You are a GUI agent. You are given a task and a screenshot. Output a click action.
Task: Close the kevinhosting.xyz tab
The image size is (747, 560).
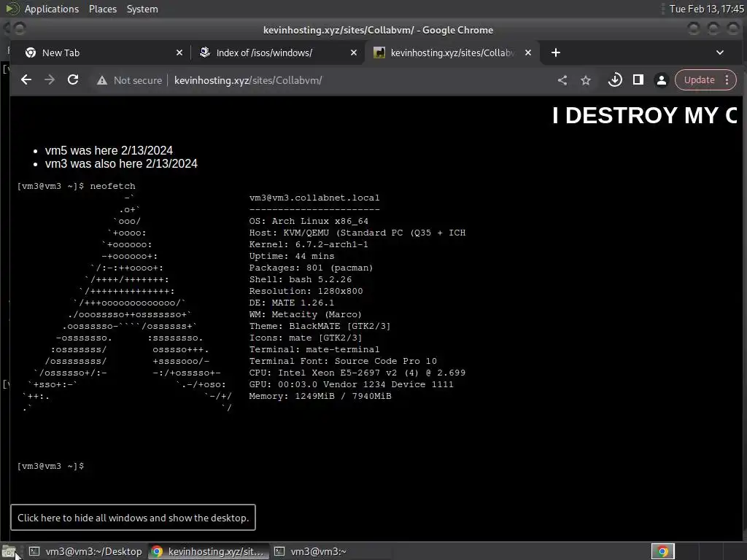point(528,52)
